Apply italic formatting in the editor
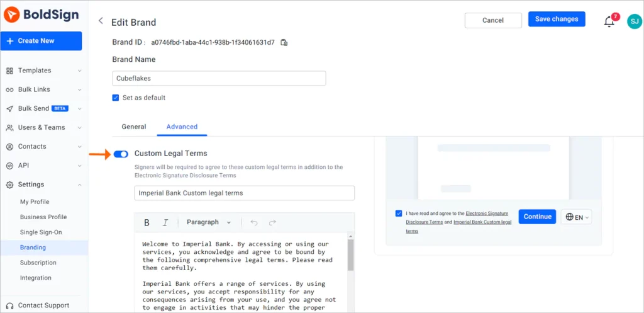The image size is (644, 313). coord(165,222)
